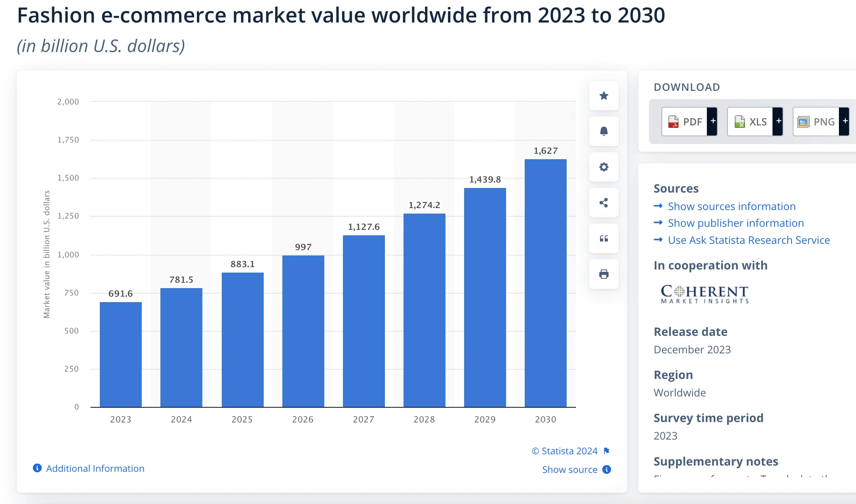Click the 2029 bar in chart
856x504 pixels.
click(485, 297)
